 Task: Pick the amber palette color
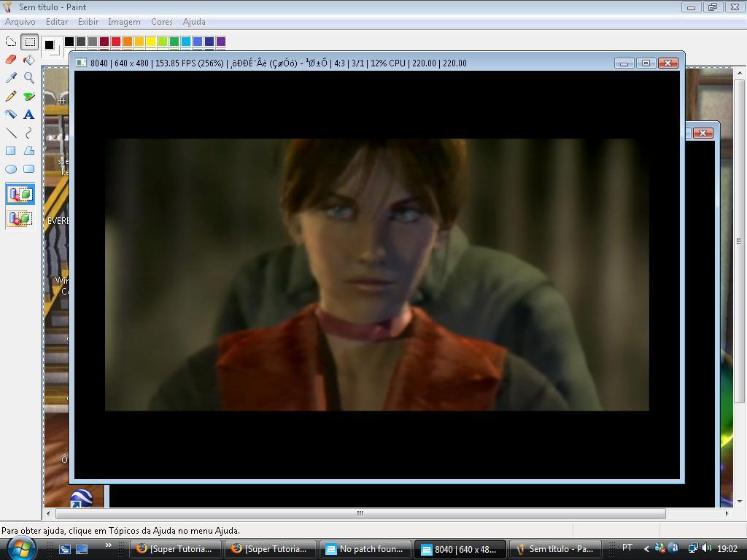coord(139,42)
